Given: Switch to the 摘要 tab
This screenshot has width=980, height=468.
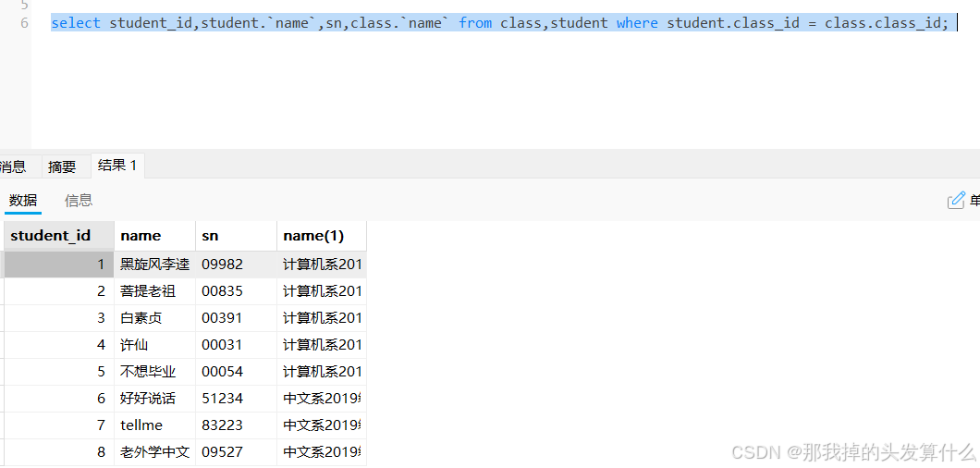Looking at the screenshot, I should (62, 166).
